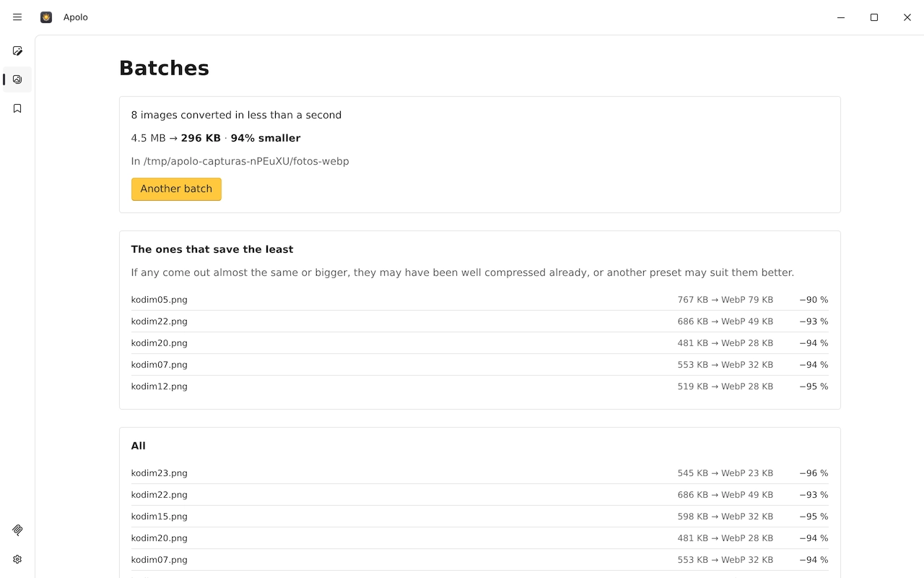
Task: Click the paperclip coil icon in sidebar
Action: 17,530
